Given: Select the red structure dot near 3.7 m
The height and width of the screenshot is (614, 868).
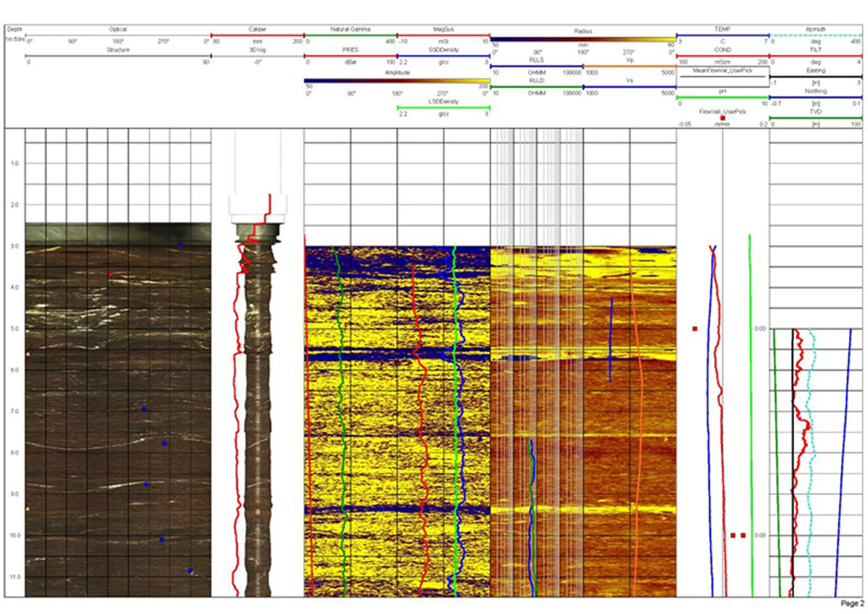Looking at the screenshot, I should (x=111, y=275).
